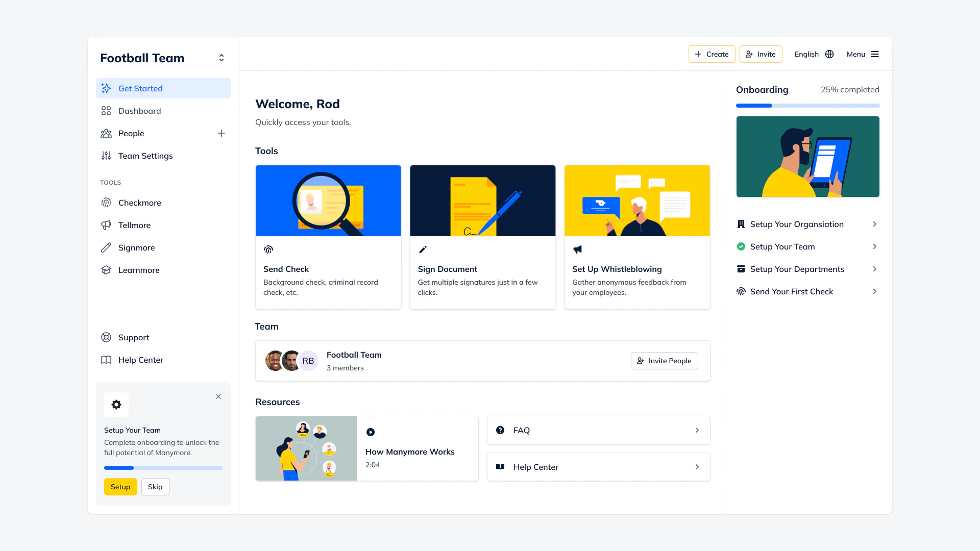Screen dimensions: 980x551
Task: Open the Sign Document card illustration
Action: pos(483,201)
